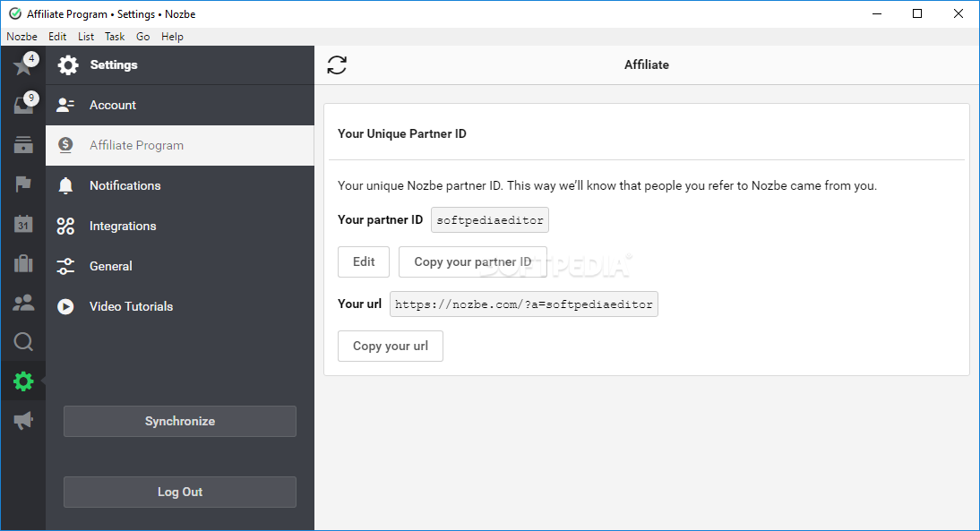
Task: Open the Inbox tray icon
Action: (22, 105)
